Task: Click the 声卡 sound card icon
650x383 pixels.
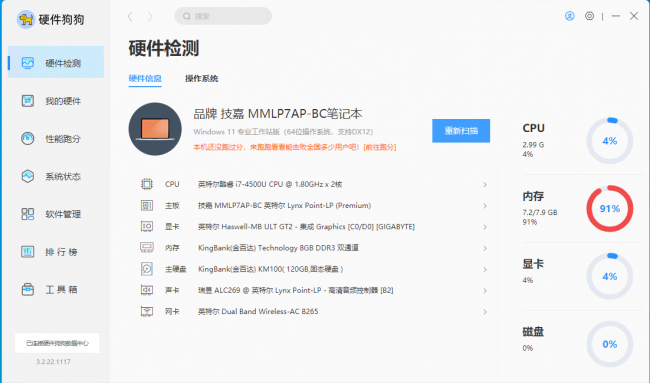Action: (x=147, y=290)
